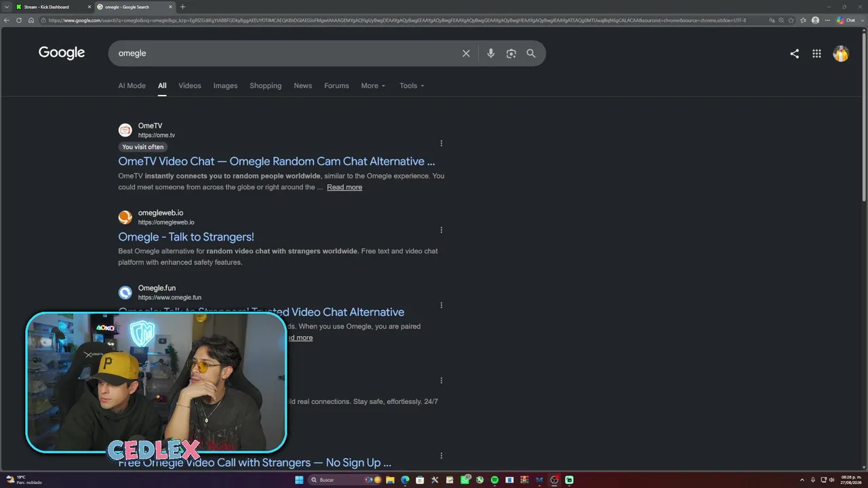The height and width of the screenshot is (488, 868).
Task: Open the weather widget on the taskbar
Action: 23,480
